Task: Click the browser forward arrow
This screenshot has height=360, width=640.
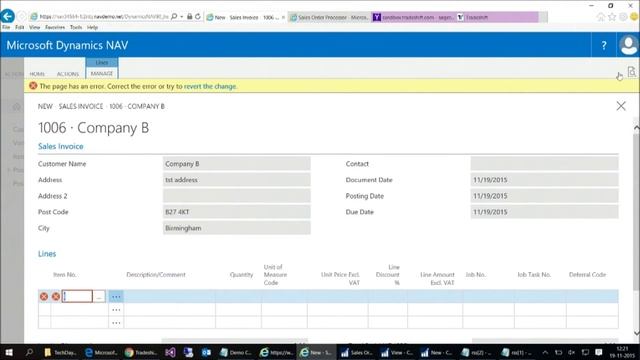Action: [22, 17]
